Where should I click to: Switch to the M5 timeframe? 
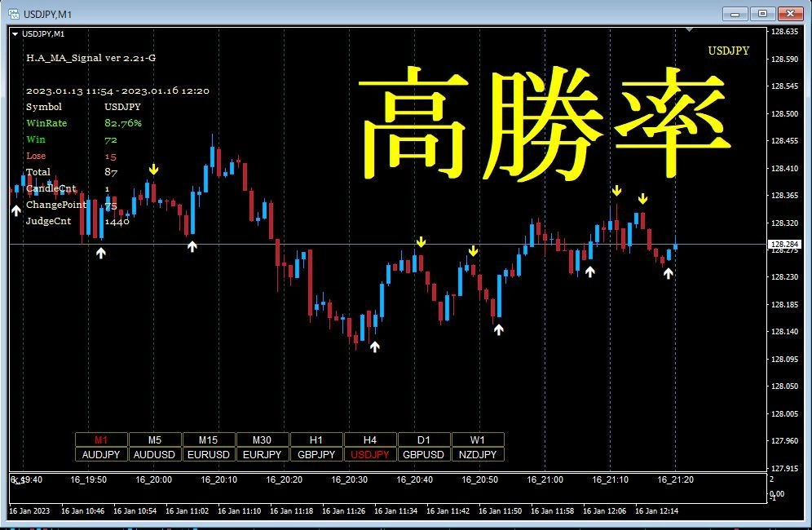coord(155,440)
